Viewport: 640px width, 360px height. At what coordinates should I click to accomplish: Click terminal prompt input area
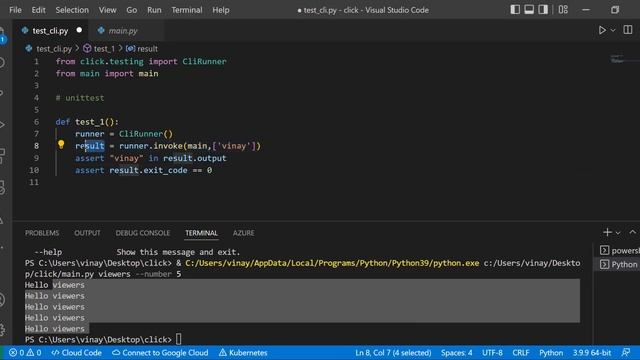[x=179, y=339]
